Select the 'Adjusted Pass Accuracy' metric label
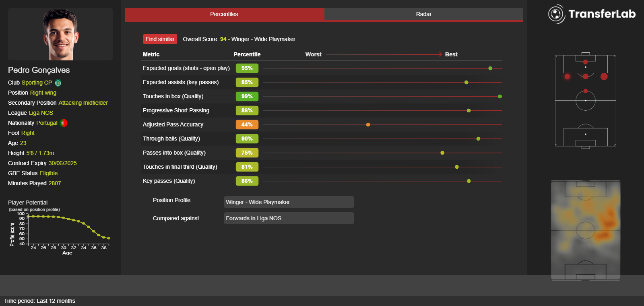644x306 pixels. click(173, 125)
